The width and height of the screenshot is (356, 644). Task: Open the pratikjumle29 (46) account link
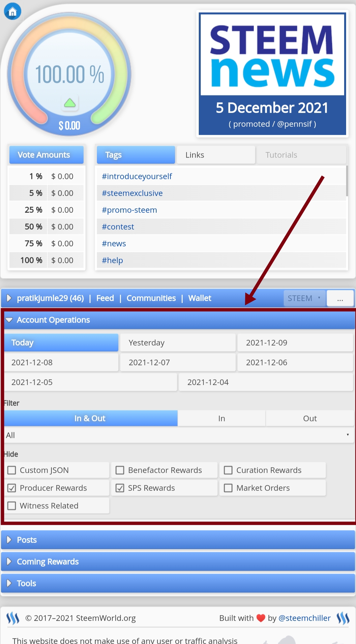[50, 298]
